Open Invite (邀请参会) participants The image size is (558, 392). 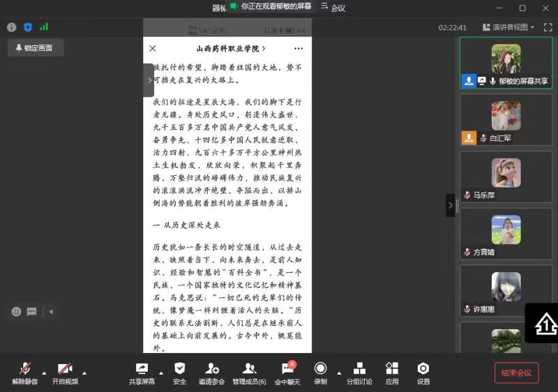pyautogui.click(x=211, y=373)
